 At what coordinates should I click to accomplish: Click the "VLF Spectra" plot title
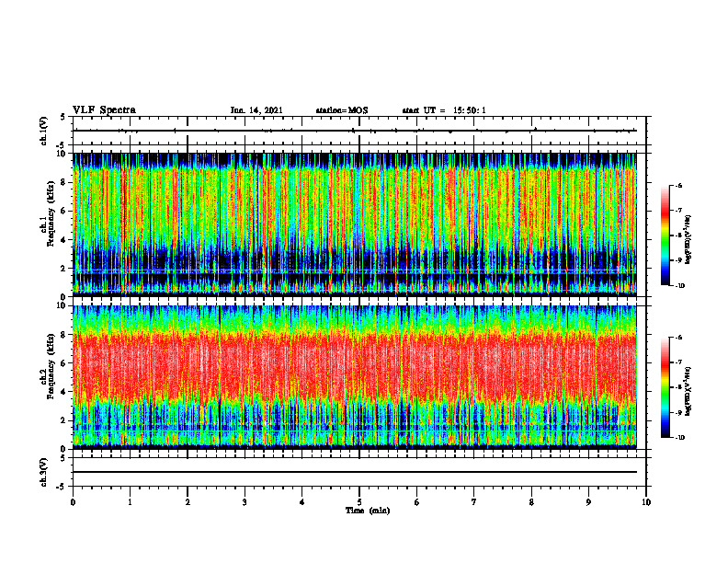tap(104, 110)
